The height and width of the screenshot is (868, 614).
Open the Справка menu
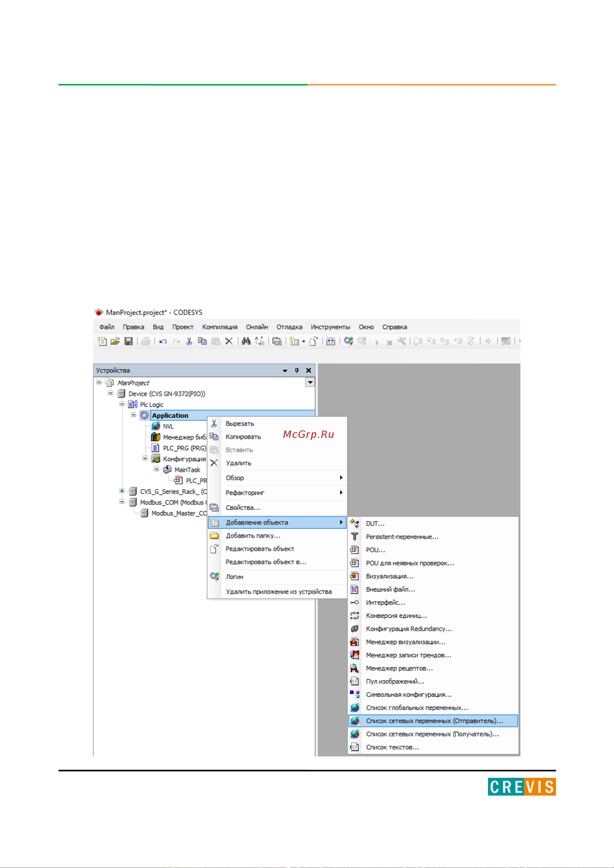[395, 327]
